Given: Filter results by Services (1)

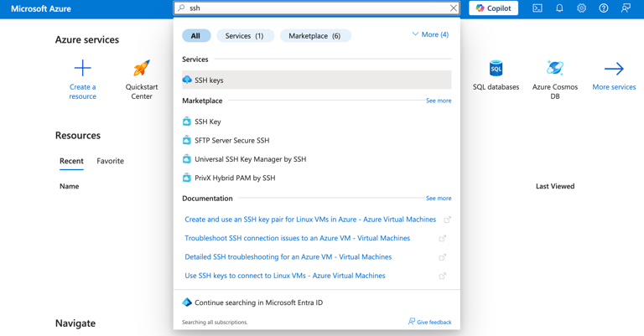Looking at the screenshot, I should point(244,36).
